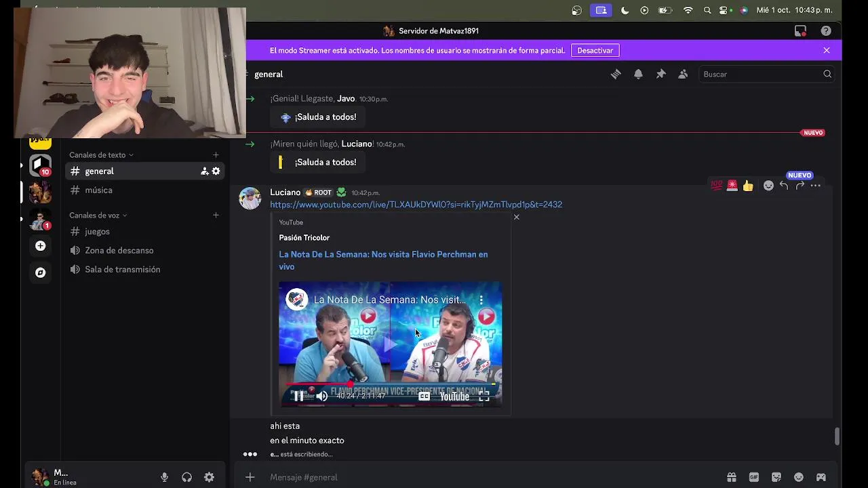Open user settings gear
This screenshot has height=488, width=868.
click(209, 477)
